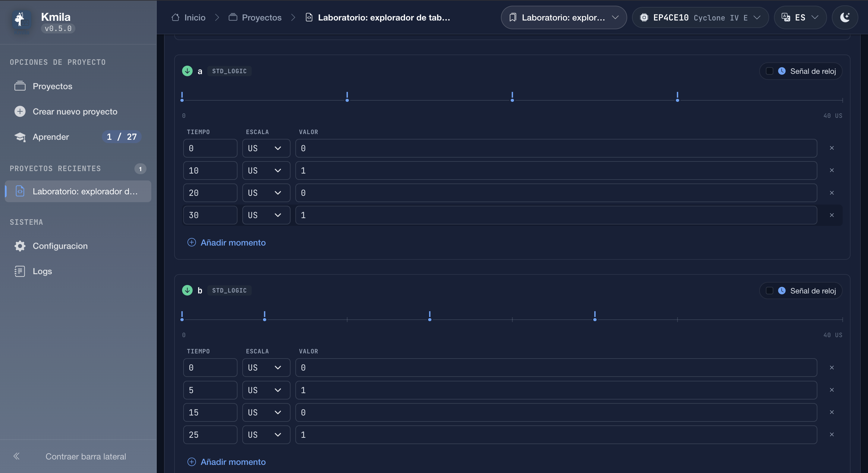The width and height of the screenshot is (868, 473).
Task: Click the Logs list icon
Action: tap(20, 271)
